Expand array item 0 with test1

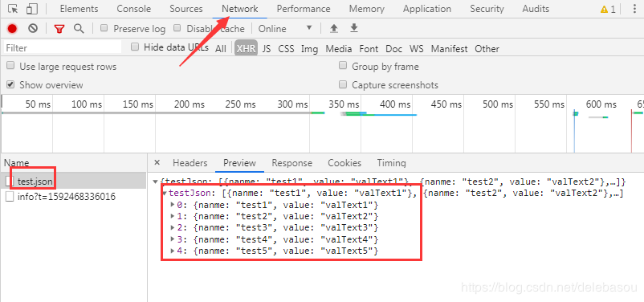tap(173, 204)
